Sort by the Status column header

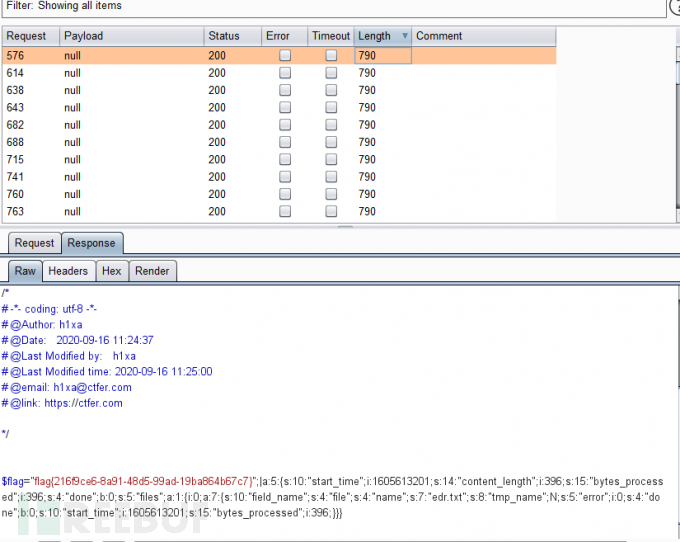tap(231, 36)
